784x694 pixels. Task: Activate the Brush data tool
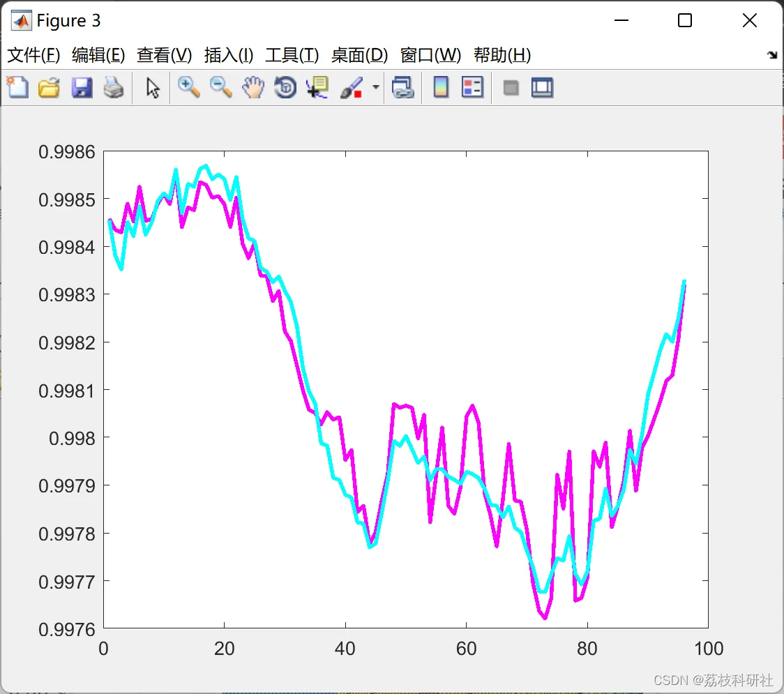coord(352,87)
